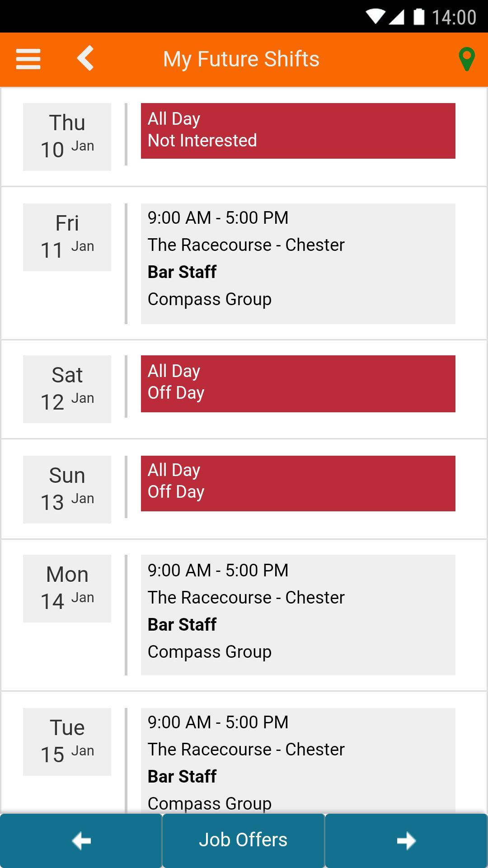The height and width of the screenshot is (868, 488).
Task: Go to next shifts with right arrow
Action: (x=406, y=841)
